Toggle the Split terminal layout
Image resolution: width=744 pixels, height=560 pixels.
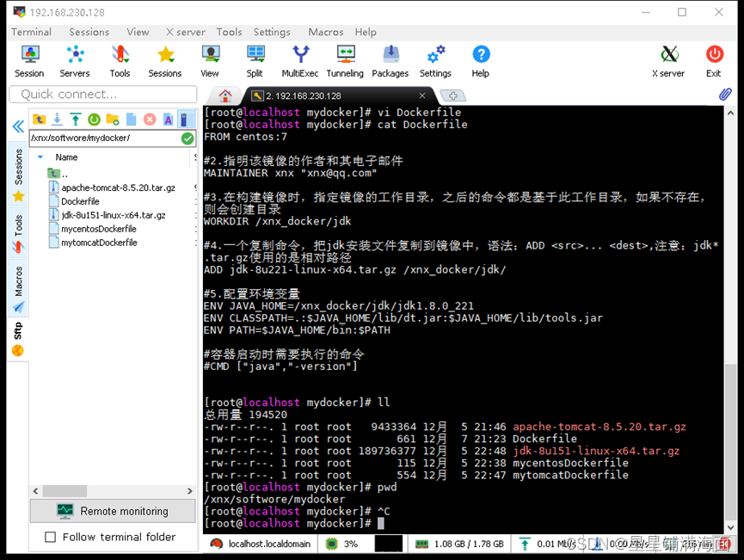(x=255, y=60)
